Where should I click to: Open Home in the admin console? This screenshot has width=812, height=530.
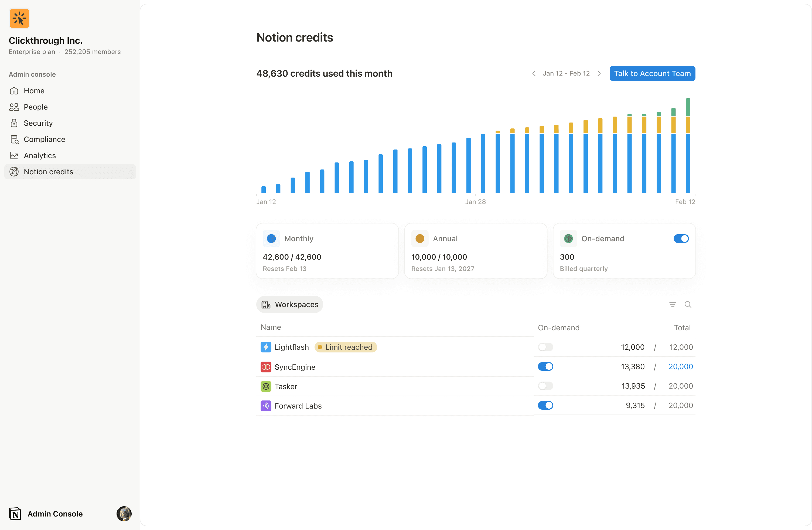pos(70,91)
